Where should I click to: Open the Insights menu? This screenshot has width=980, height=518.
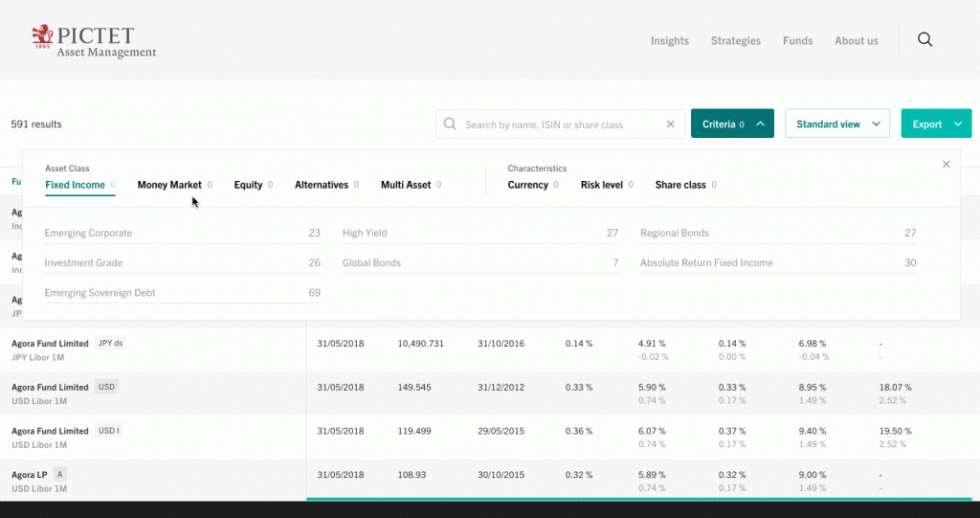[670, 40]
